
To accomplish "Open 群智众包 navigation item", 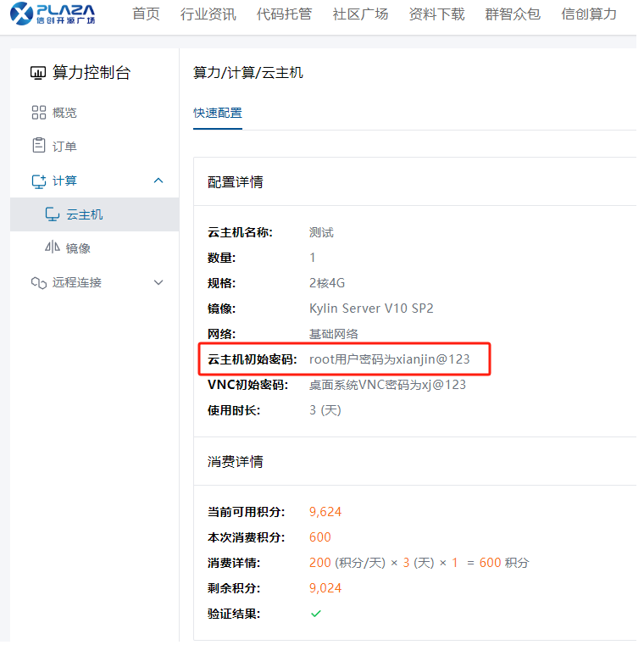I will click(x=513, y=14).
